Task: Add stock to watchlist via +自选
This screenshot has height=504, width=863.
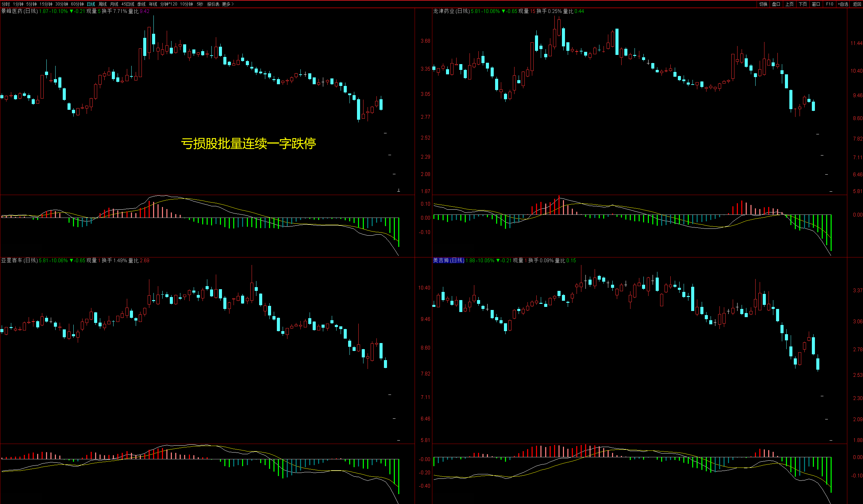Action: [x=843, y=4]
